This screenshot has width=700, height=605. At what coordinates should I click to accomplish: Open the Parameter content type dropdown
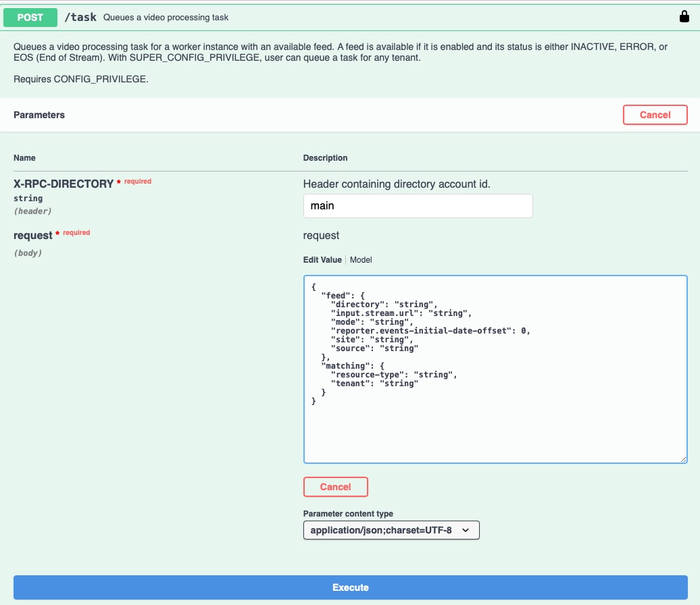(391, 531)
